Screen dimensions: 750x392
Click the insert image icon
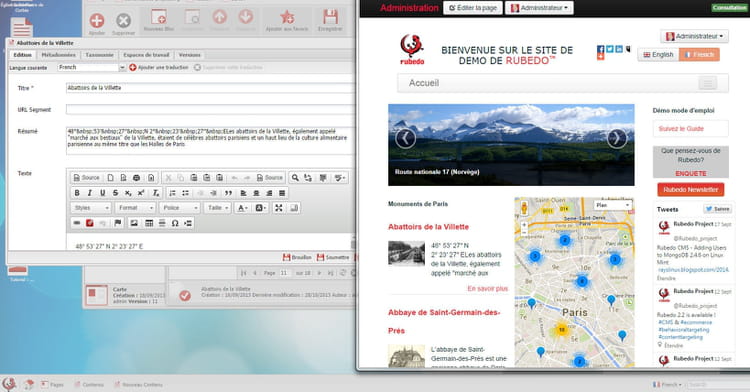[x=134, y=223]
